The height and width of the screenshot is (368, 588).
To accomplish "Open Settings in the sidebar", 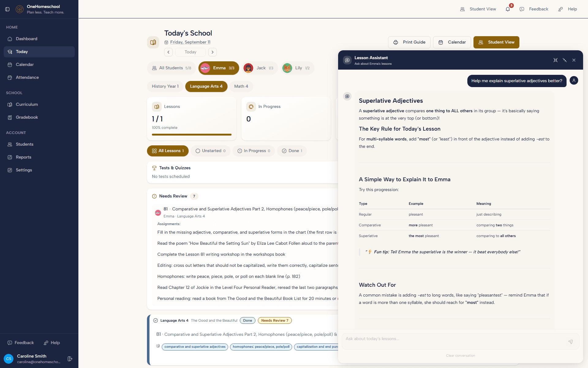I will 39,170.
